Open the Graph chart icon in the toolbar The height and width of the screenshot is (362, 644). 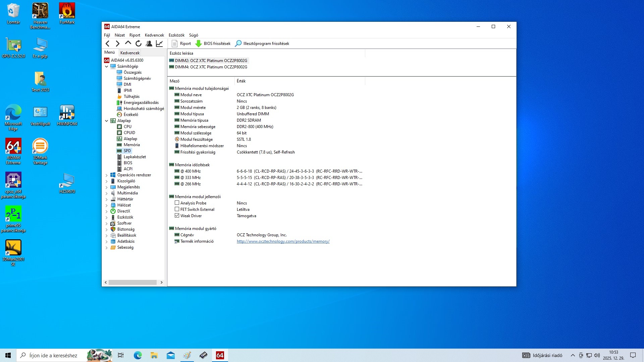(159, 44)
